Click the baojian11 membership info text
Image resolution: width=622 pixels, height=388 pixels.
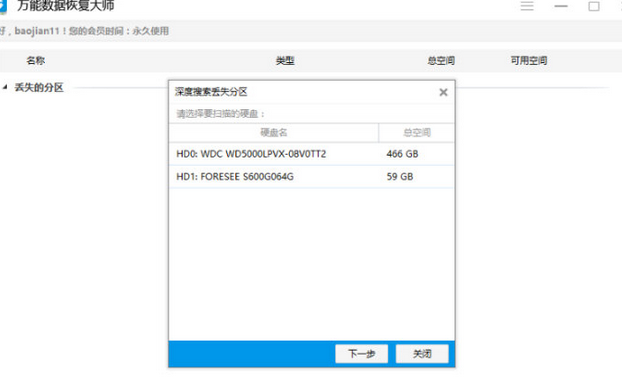(x=84, y=31)
